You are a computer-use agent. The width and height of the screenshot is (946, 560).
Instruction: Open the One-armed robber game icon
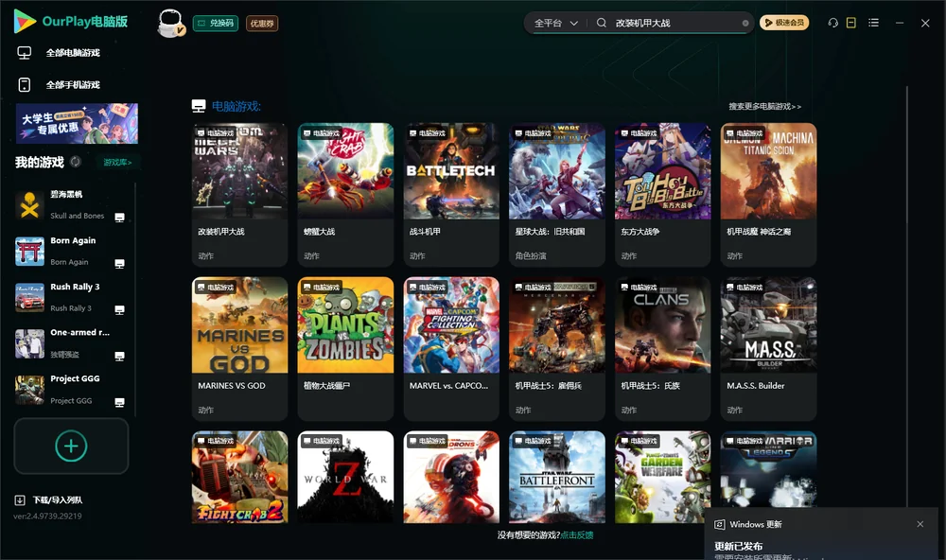tap(29, 343)
